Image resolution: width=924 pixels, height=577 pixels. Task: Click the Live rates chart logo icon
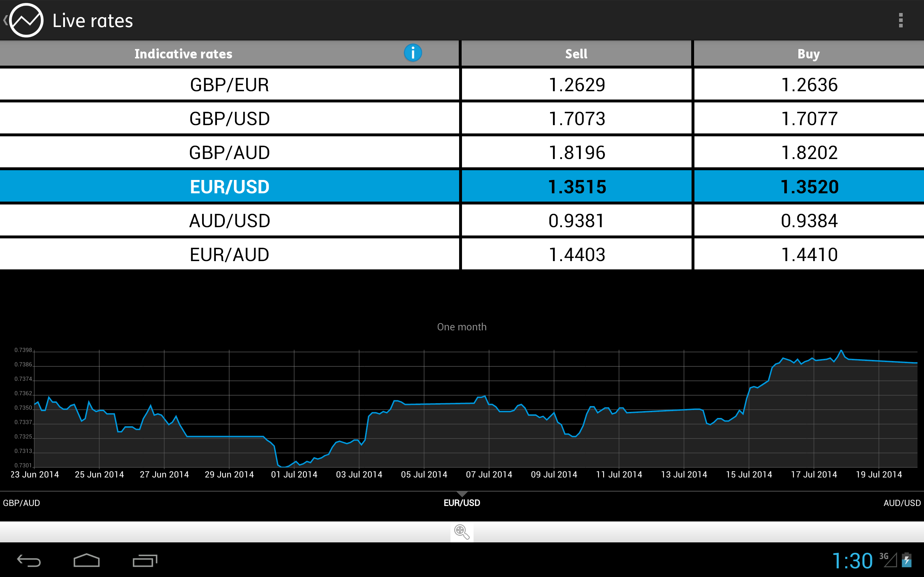26,20
